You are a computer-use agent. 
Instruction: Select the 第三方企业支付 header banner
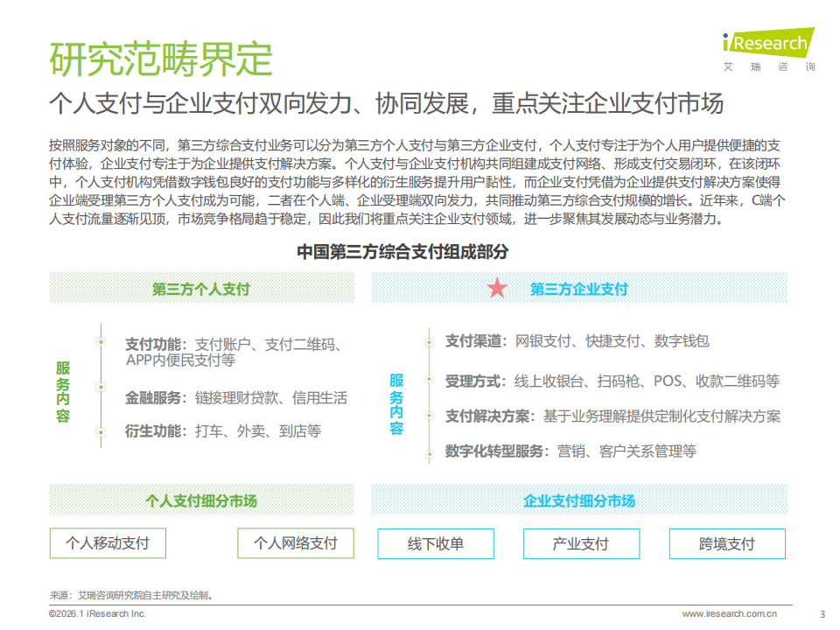coord(579,289)
